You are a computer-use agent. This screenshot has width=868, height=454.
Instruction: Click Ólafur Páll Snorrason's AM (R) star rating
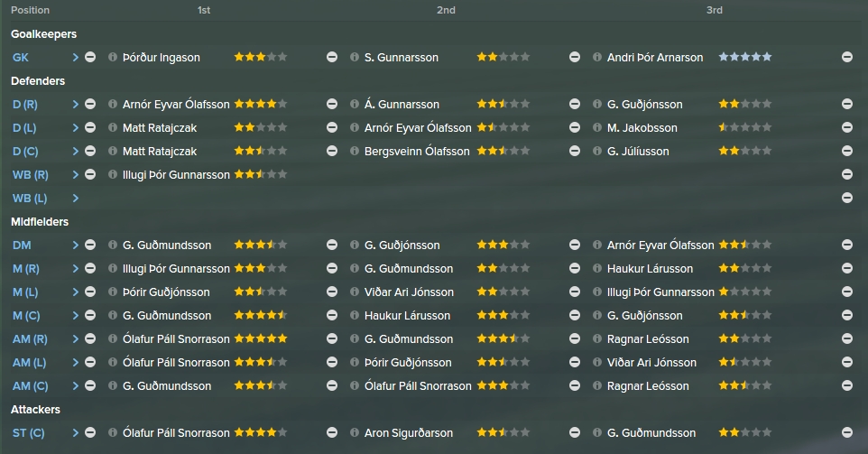coord(261,338)
